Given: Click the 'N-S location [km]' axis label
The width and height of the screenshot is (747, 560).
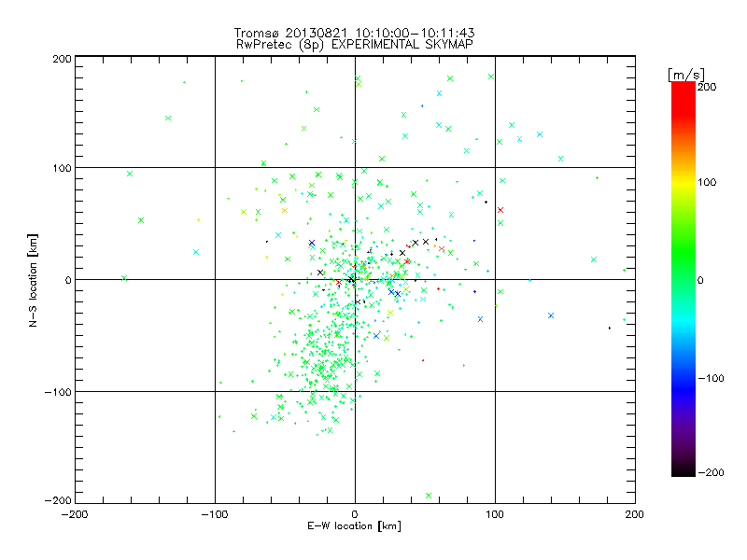Looking at the screenshot, I should (33, 280).
